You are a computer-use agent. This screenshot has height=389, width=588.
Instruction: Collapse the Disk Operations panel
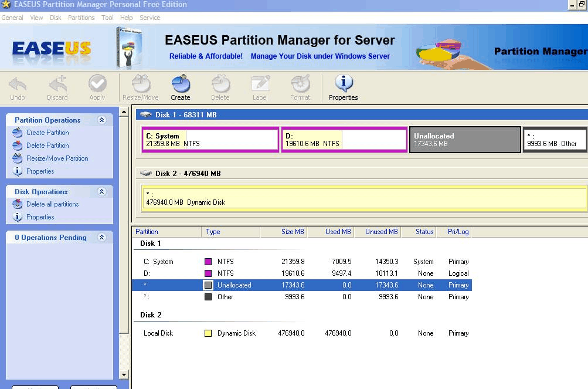click(x=101, y=191)
